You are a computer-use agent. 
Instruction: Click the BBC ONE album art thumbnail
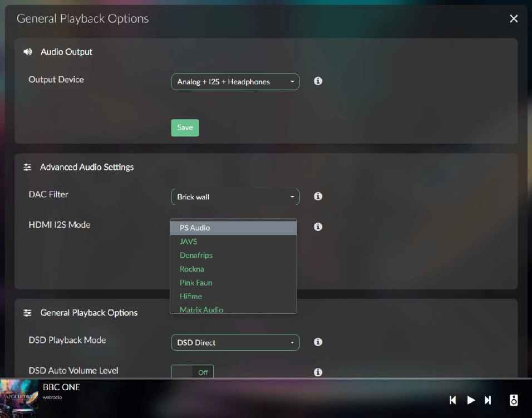(x=19, y=398)
